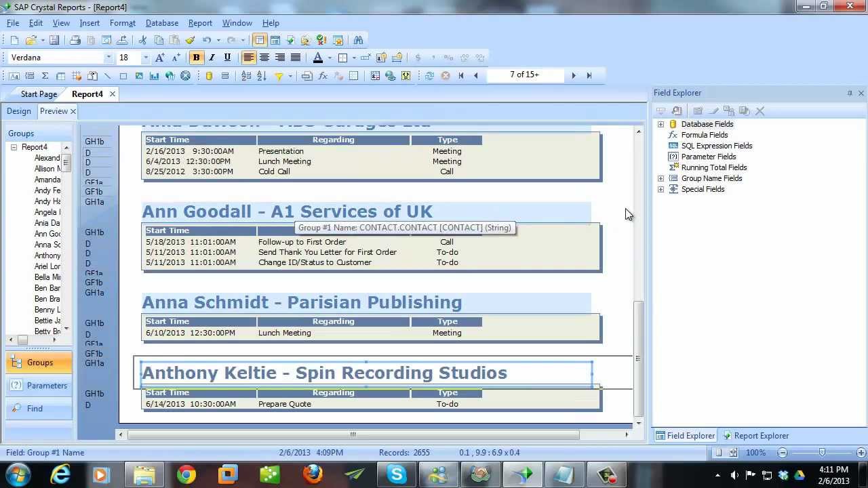The height and width of the screenshot is (488, 868).
Task: Click the Print icon in toolbar
Action: (75, 40)
